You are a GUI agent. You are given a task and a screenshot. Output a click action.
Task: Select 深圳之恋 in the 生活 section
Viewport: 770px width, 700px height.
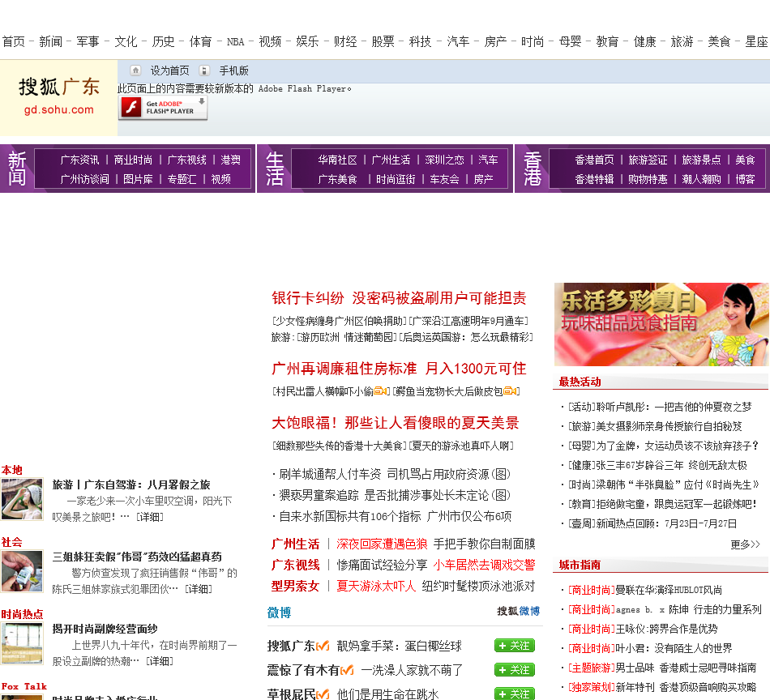(444, 160)
